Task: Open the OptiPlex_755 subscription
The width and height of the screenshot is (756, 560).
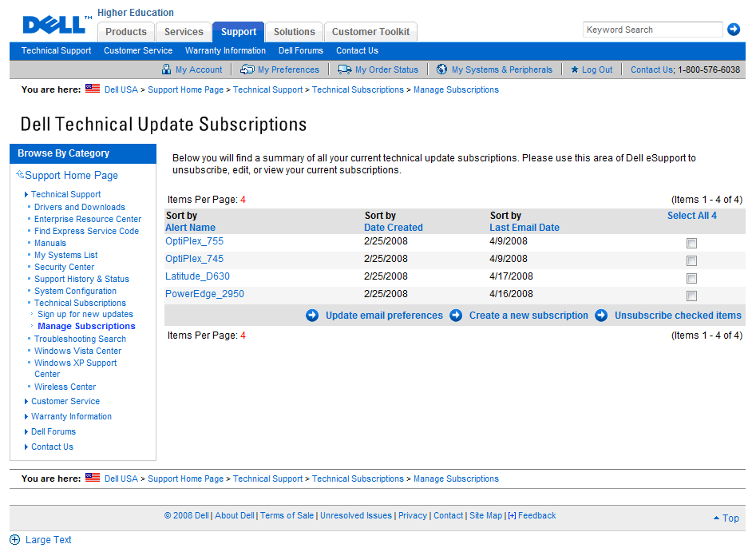Action: point(194,241)
